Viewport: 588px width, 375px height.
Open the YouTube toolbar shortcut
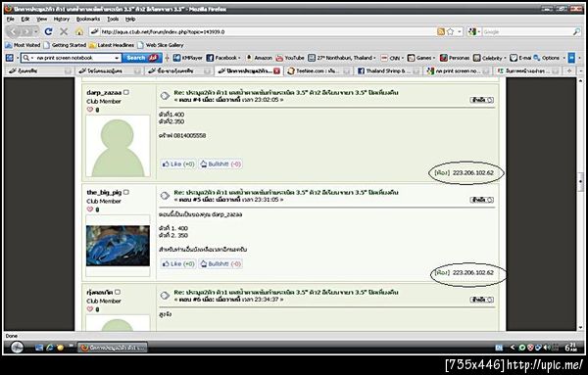(x=290, y=58)
